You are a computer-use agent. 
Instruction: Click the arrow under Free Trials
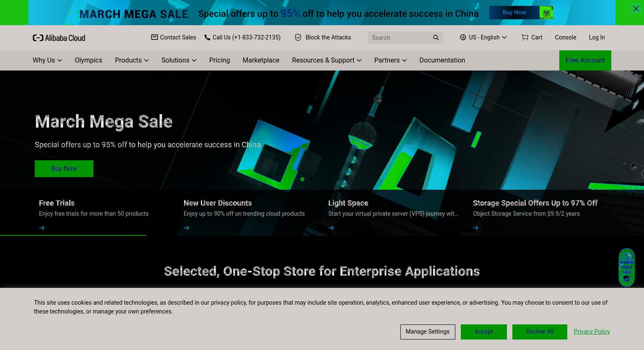42,228
